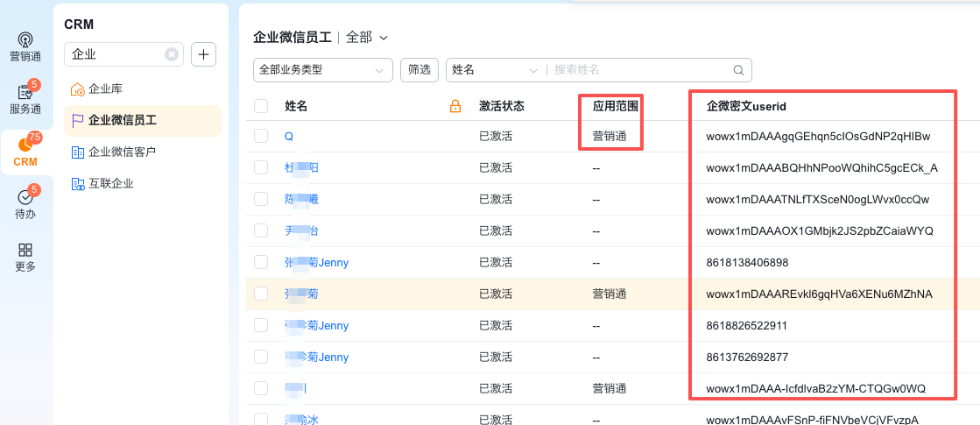Open 待办 to-do list icon

[x=25, y=204]
